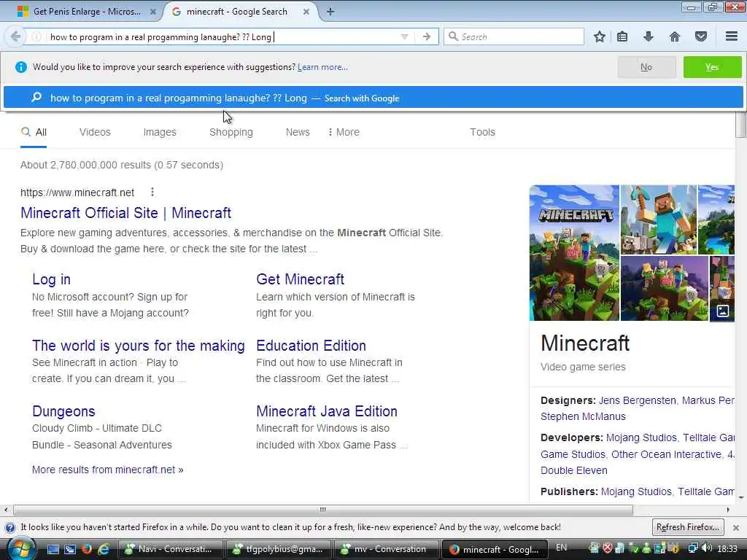The image size is (747, 560).
Task: Select the Search with Google suggestion row
Action: point(373,98)
